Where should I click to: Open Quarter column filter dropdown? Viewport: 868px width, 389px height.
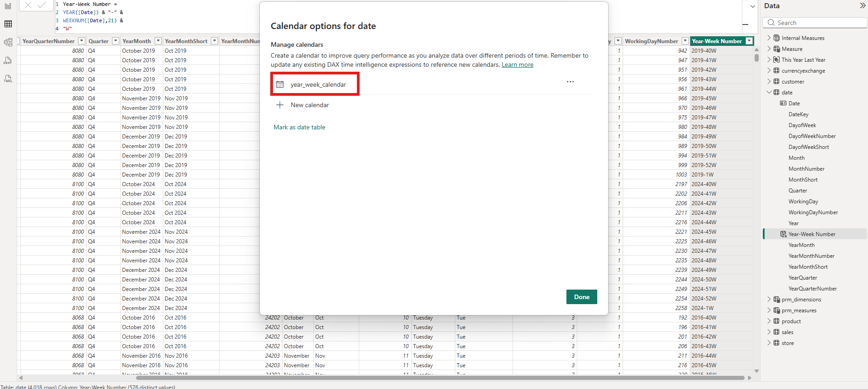116,41
